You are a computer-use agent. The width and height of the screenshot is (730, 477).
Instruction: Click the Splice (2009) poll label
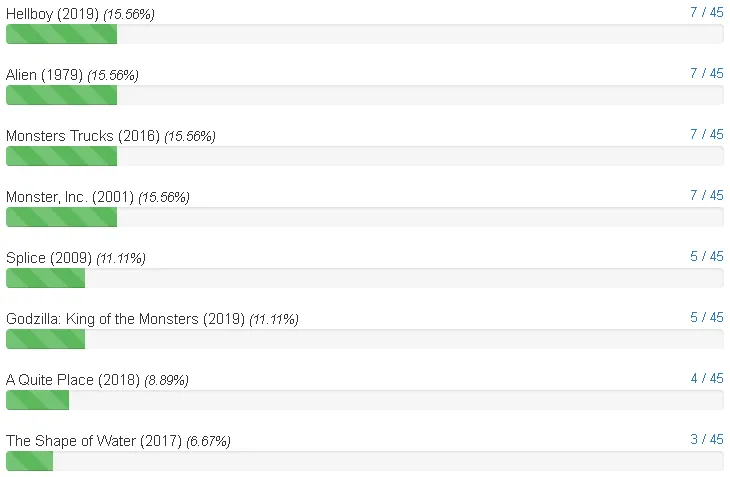[49, 258]
